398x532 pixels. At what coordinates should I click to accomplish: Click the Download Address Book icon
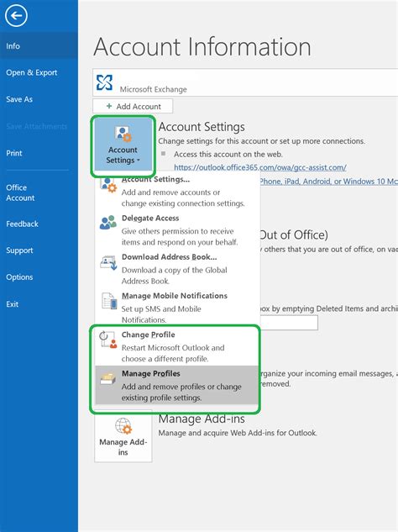(108, 262)
